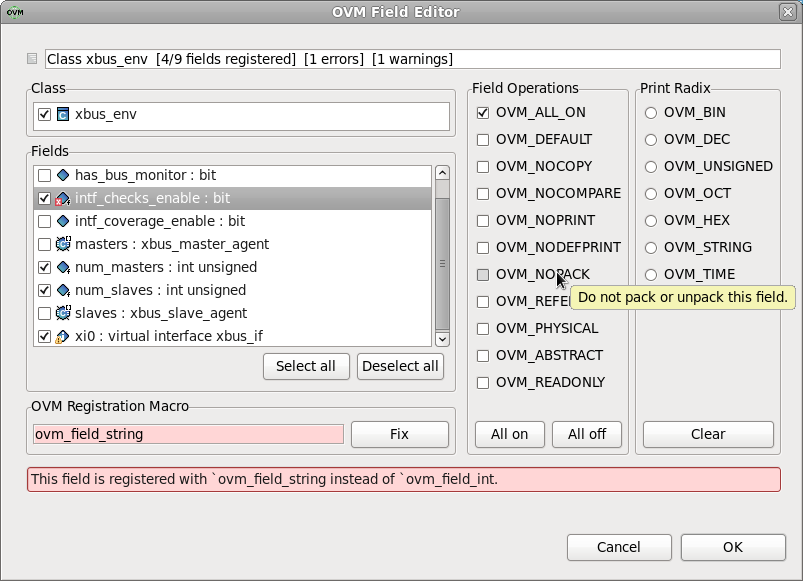Click the OVM logo in the title bar
Screen dimensions: 803x581
pyautogui.click(x=14, y=10)
